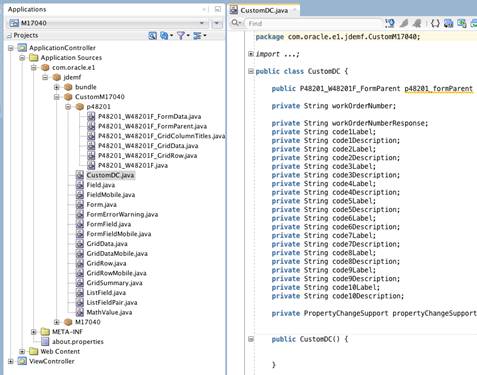The image size is (477, 375).
Task: Collapse the jdemf package node
Action: 45,77
